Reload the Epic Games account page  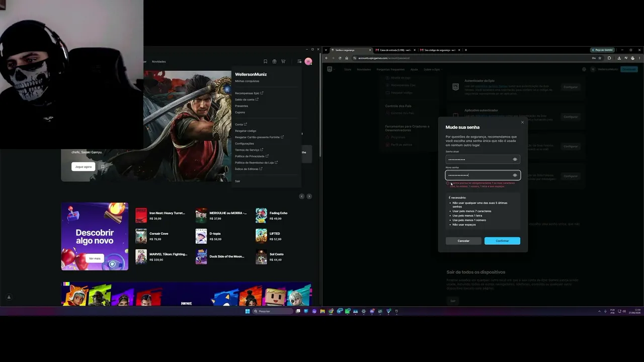point(340,58)
